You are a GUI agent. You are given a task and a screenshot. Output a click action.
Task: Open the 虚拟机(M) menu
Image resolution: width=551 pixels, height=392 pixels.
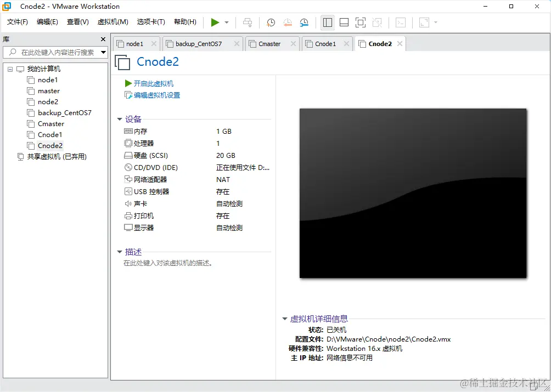tap(113, 22)
